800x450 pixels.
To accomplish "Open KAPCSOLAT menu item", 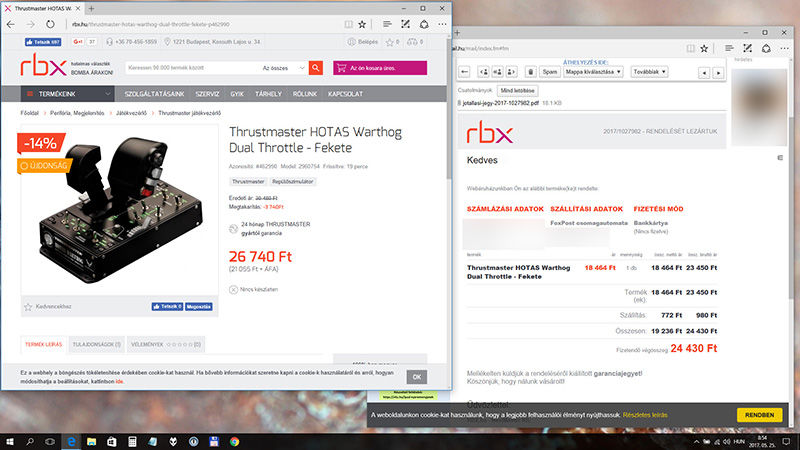I will [345, 94].
